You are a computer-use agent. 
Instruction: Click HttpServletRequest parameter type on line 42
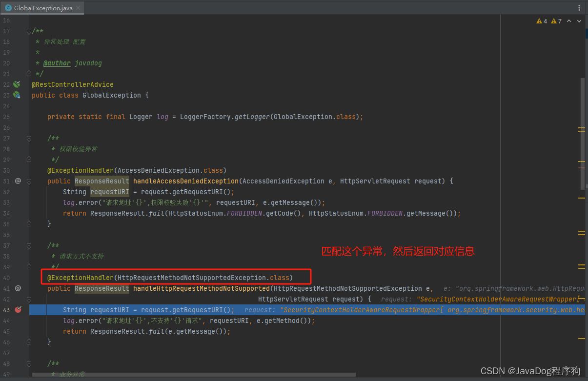coord(293,299)
